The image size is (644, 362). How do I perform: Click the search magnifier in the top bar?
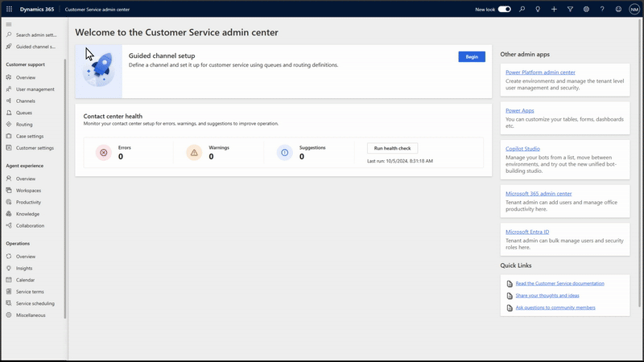(x=522, y=9)
